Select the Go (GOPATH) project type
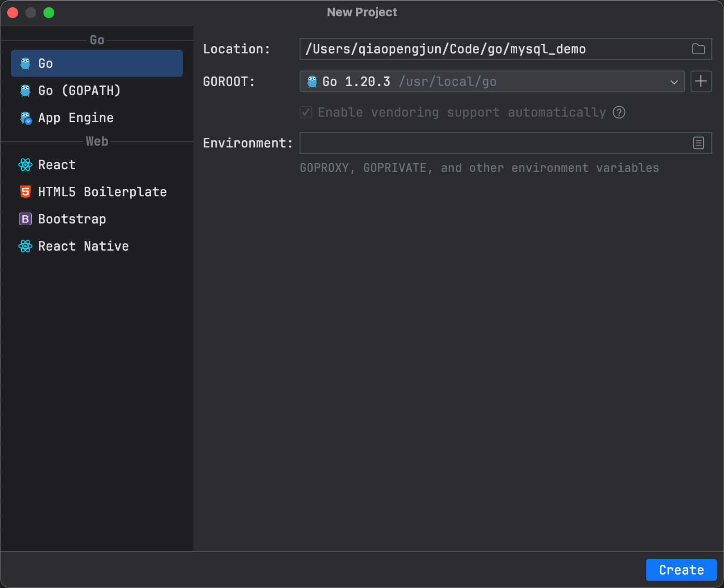The height and width of the screenshot is (588, 724). 97,90
